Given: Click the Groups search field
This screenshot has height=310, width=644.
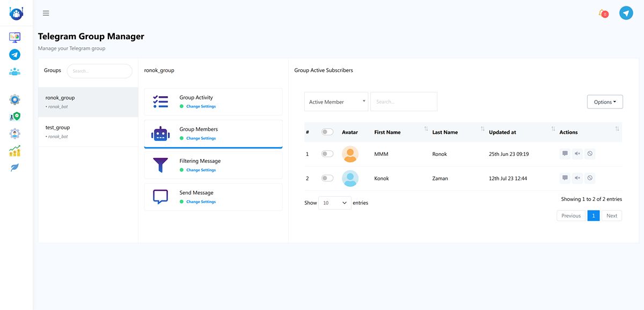Looking at the screenshot, I should pos(99,71).
